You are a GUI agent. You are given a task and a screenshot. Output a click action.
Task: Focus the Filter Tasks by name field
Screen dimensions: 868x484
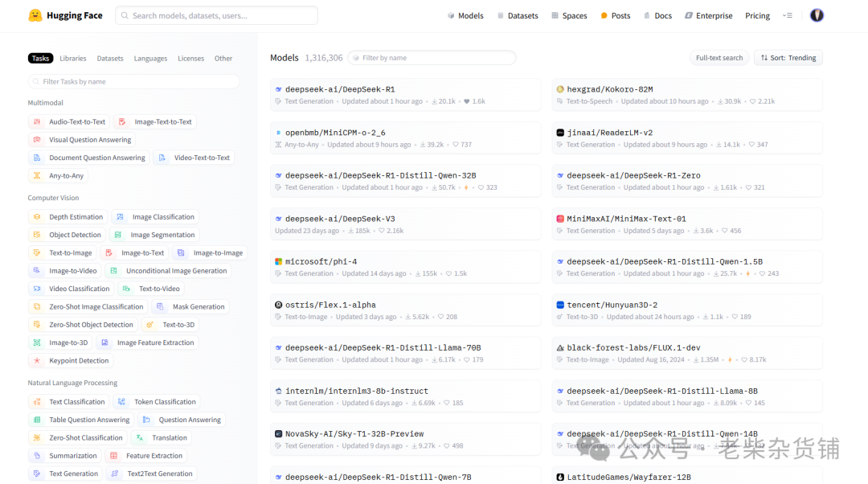(x=133, y=81)
